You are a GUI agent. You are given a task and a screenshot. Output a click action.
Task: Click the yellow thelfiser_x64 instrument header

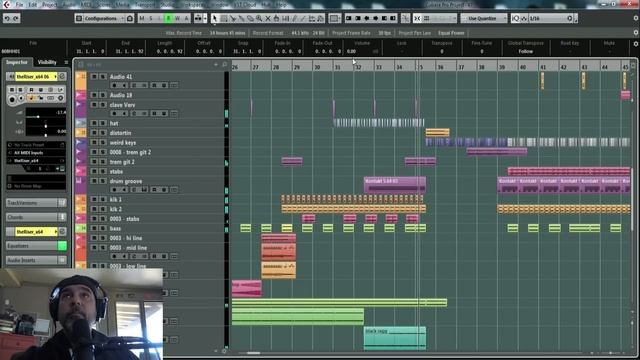[36, 231]
